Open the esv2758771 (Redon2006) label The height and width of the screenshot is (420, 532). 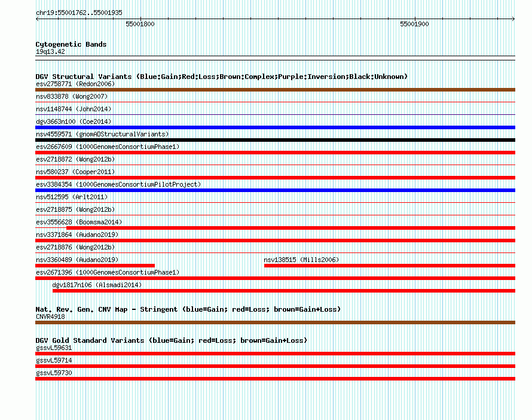click(x=75, y=84)
